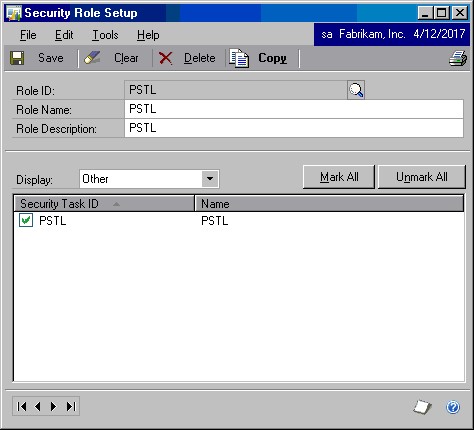
Task: Click the 4/12/2017 user date
Action: click(439, 34)
